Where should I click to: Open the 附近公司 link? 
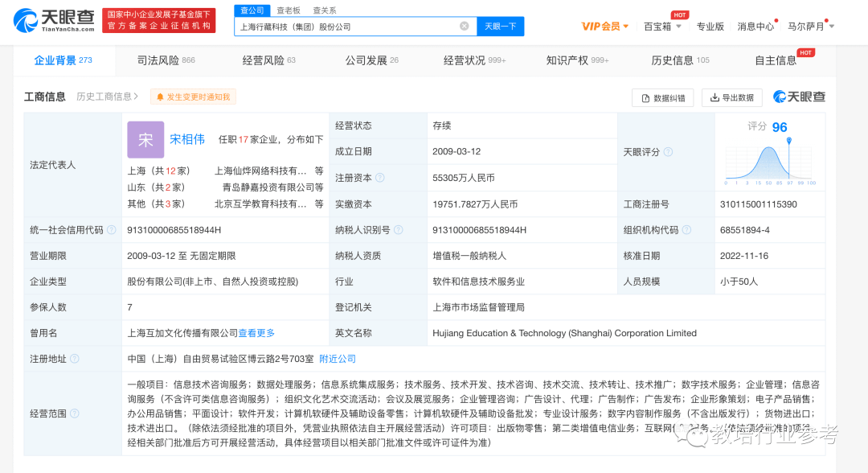338,359
